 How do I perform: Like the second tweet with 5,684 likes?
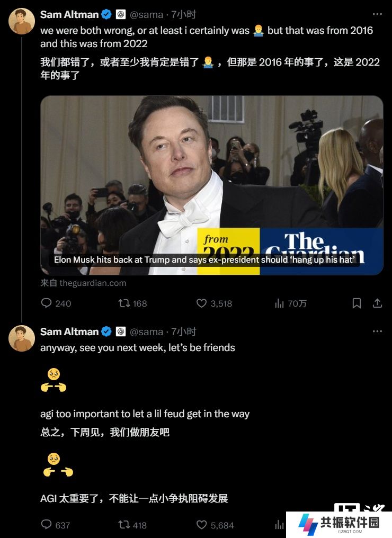(x=215, y=525)
